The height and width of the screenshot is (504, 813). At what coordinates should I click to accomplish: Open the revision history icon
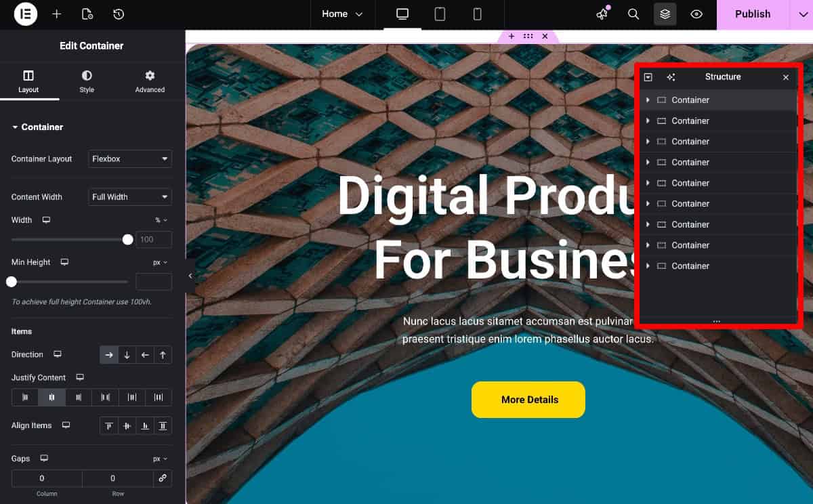118,14
